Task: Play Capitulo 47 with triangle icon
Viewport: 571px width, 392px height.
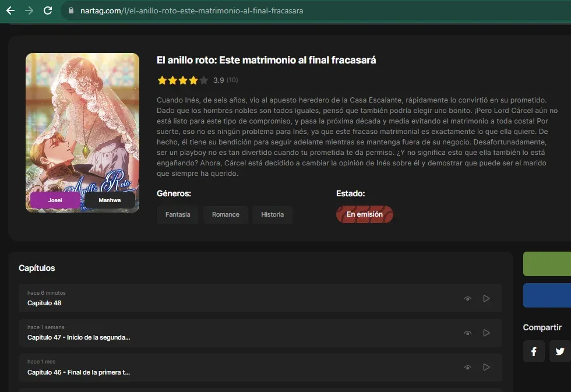Action: point(486,333)
